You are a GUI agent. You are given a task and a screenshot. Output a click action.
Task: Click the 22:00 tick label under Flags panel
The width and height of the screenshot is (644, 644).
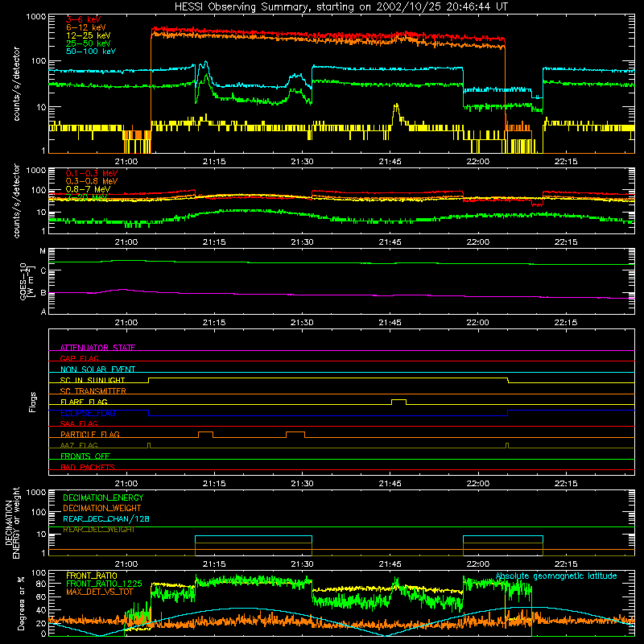478,484
